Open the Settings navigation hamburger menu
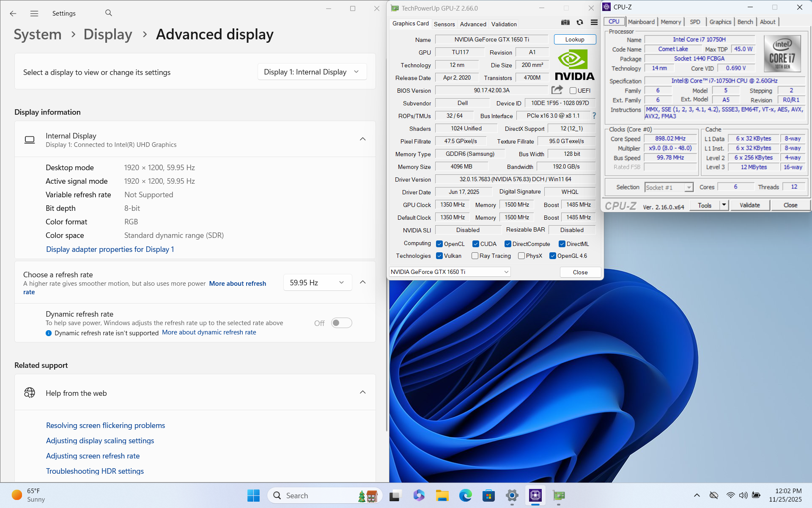The width and height of the screenshot is (812, 508). [34, 14]
